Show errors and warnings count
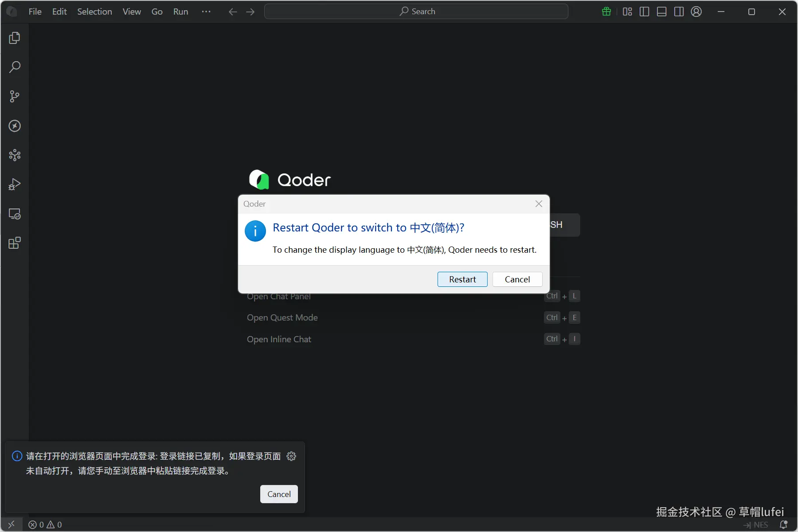Screen dimensions: 798x532 point(45,525)
